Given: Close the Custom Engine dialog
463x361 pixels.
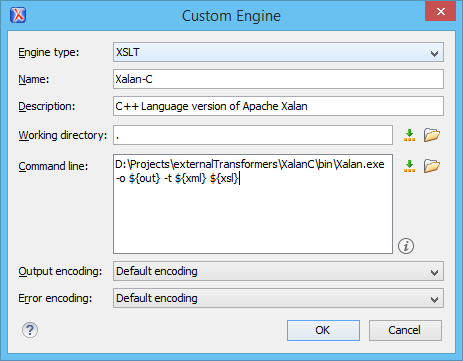Looking at the screenshot, I should pos(440,12).
